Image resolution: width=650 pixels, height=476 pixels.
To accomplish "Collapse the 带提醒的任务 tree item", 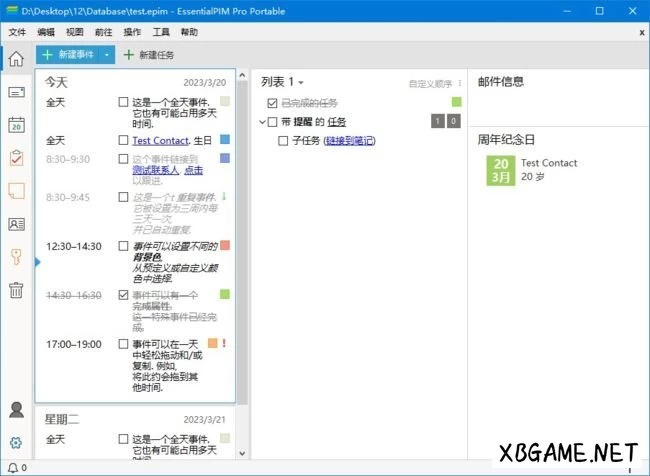I will pos(262,122).
